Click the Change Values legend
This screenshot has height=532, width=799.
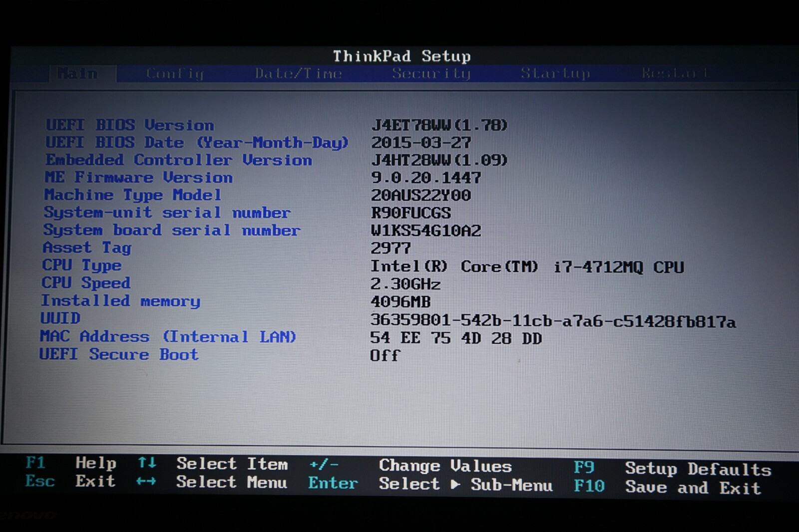[x=445, y=466]
